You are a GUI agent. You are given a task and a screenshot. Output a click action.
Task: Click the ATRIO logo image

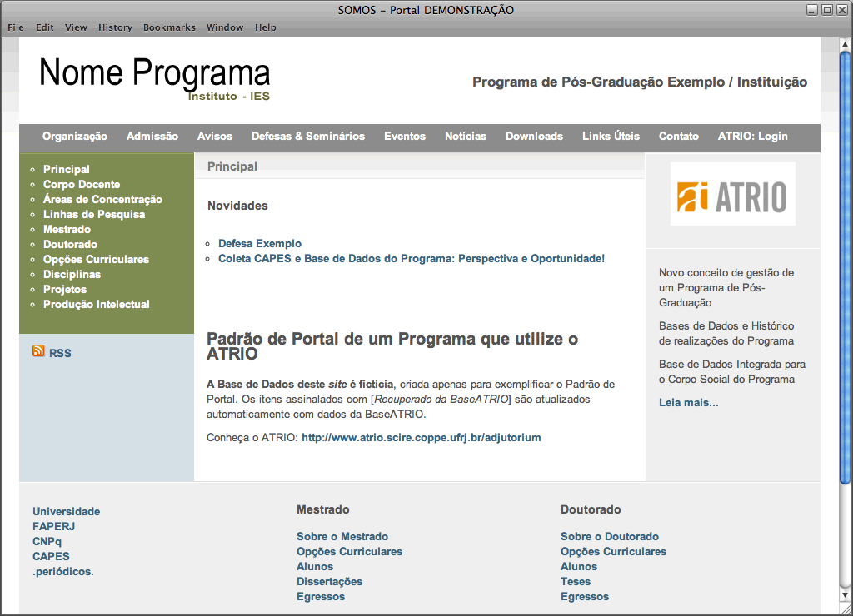tap(732, 194)
